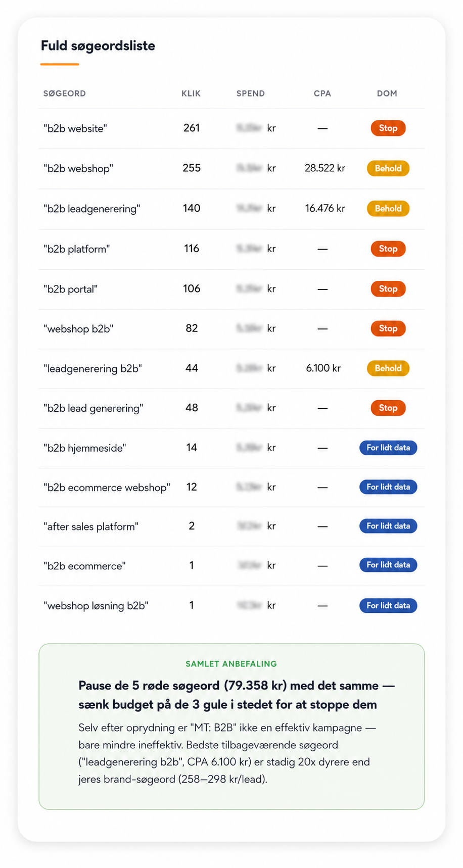Select the Stop badge for "webshop b2b"
The height and width of the screenshot is (868, 463).
[388, 328]
